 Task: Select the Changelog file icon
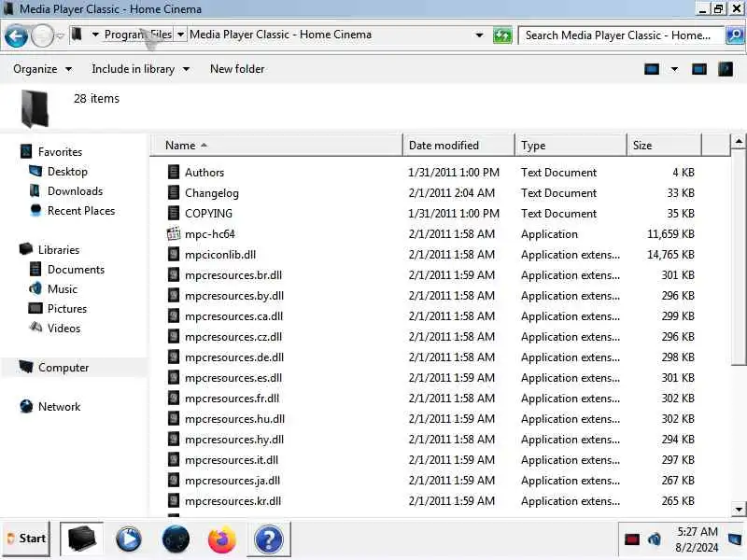[x=174, y=192]
